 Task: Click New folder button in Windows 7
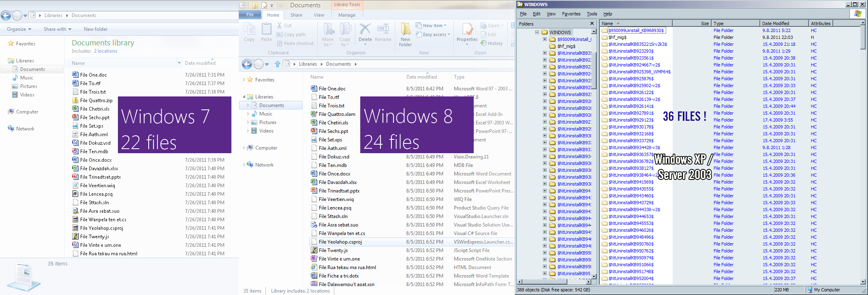[x=96, y=29]
